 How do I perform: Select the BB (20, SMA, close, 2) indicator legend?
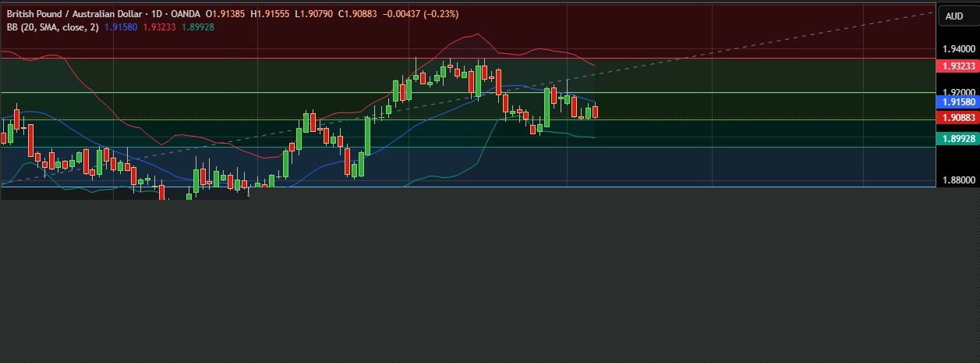click(x=53, y=27)
